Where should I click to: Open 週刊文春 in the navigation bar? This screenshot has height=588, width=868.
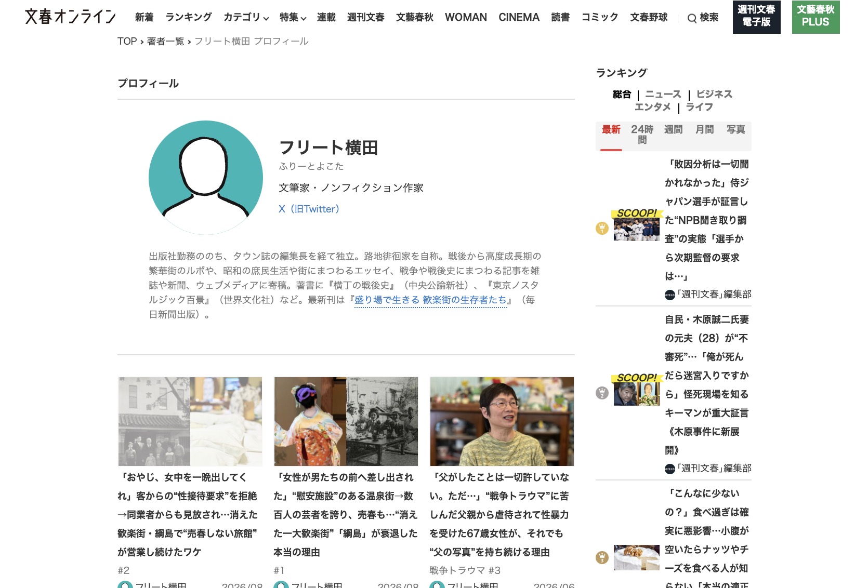(366, 17)
